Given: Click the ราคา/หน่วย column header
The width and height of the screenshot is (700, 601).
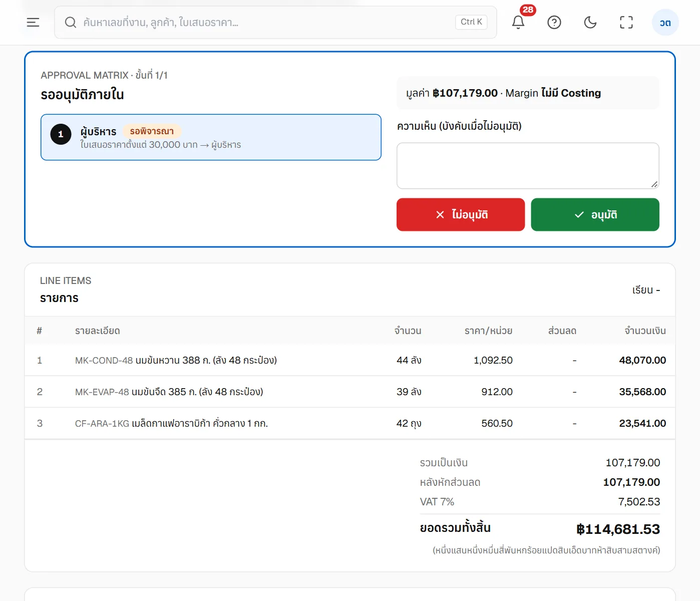Looking at the screenshot, I should (488, 331).
